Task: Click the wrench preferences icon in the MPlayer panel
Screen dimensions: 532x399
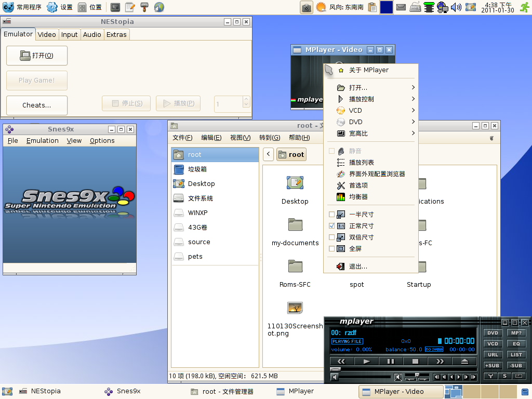Action: click(490, 376)
